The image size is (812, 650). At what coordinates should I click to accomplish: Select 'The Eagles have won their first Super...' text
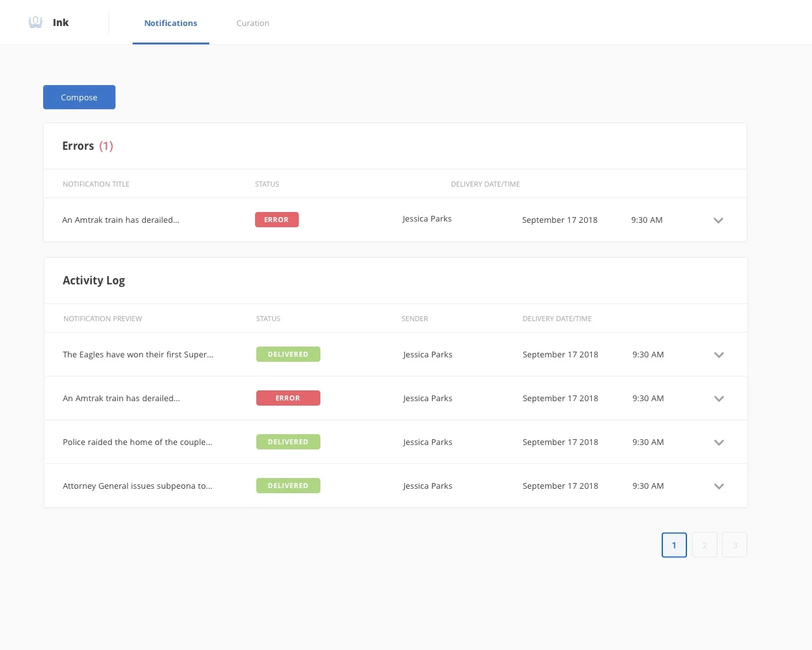click(138, 354)
